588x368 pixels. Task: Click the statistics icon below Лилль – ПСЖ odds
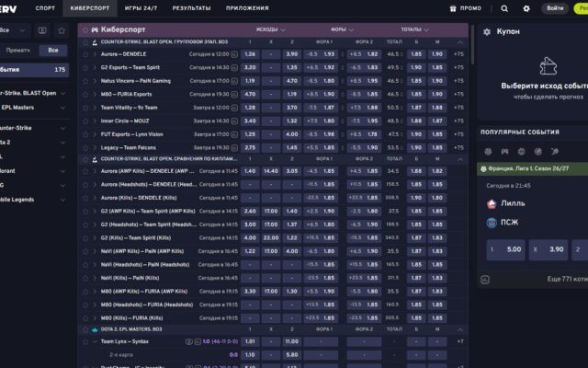pos(485,280)
